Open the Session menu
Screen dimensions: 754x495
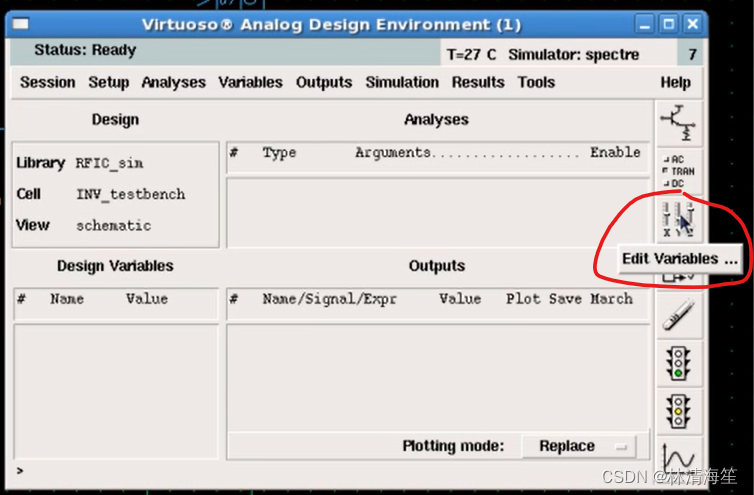pyautogui.click(x=48, y=82)
